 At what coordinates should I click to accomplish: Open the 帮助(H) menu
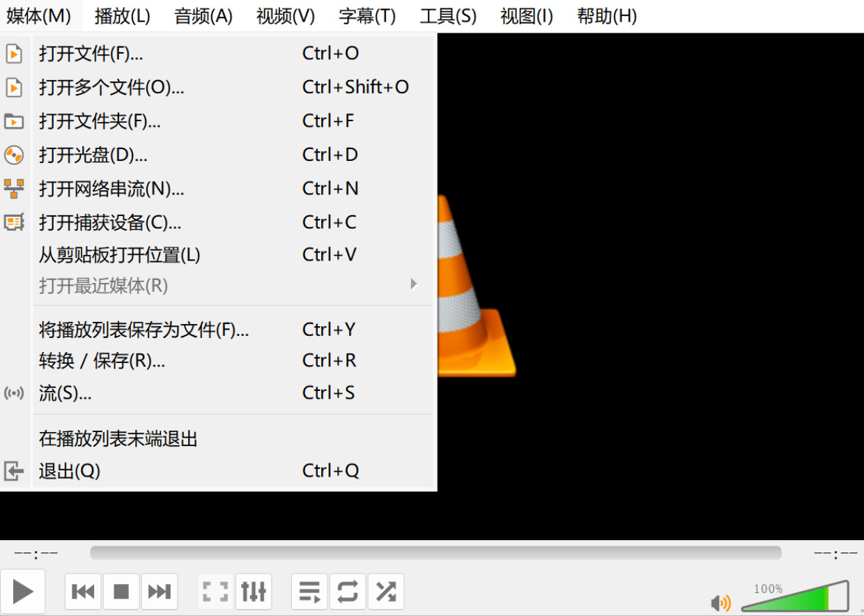[x=607, y=16]
